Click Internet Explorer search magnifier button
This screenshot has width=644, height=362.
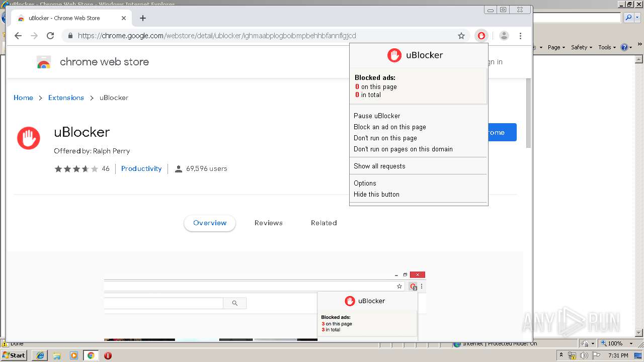pos(628,18)
